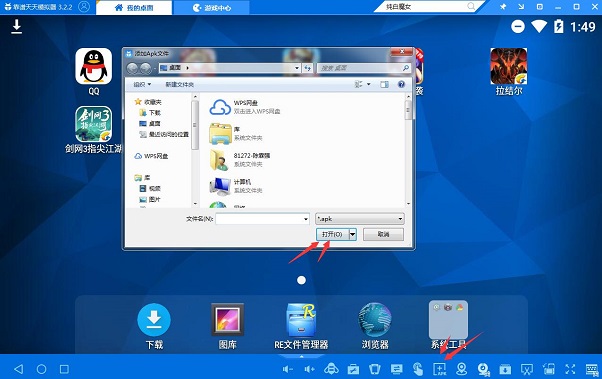Click the help icon in file dialog

point(401,84)
